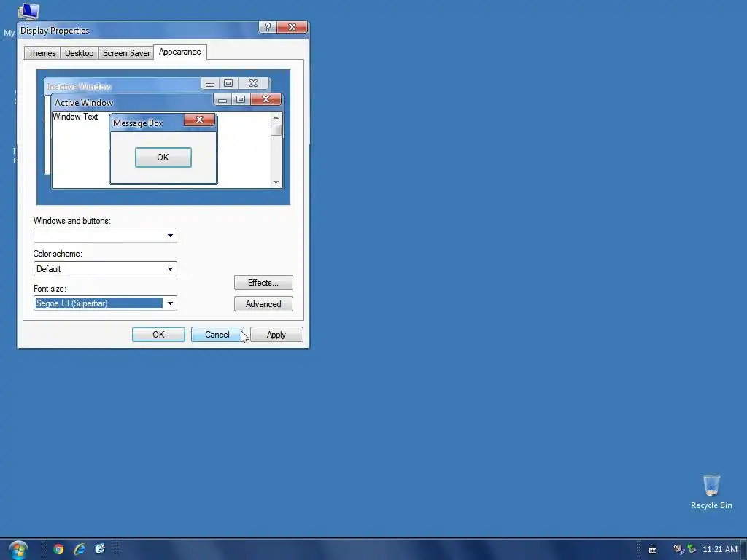Switch to the Screen Saver tab
Image resolution: width=747 pixels, height=560 pixels.
pyautogui.click(x=126, y=52)
